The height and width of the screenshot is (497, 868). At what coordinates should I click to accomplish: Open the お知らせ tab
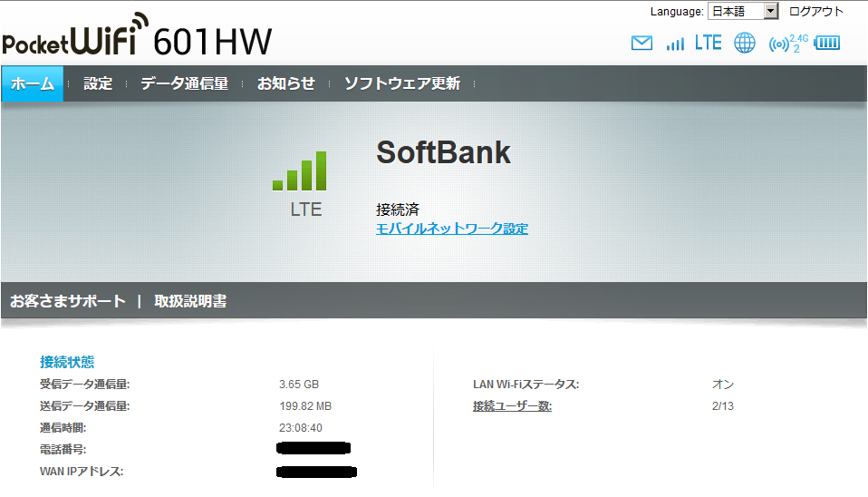286,83
